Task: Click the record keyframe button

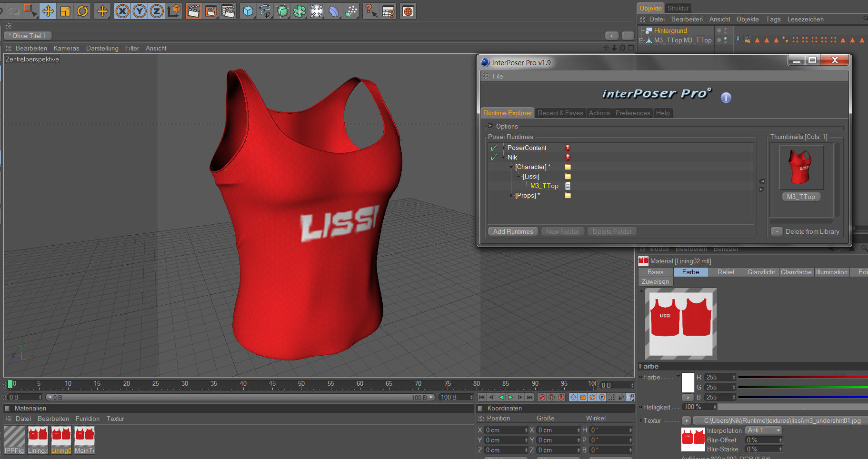Action: coord(542,397)
